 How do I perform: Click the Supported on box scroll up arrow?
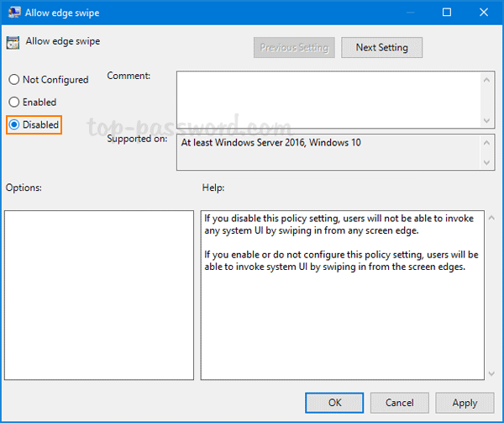coord(488,140)
